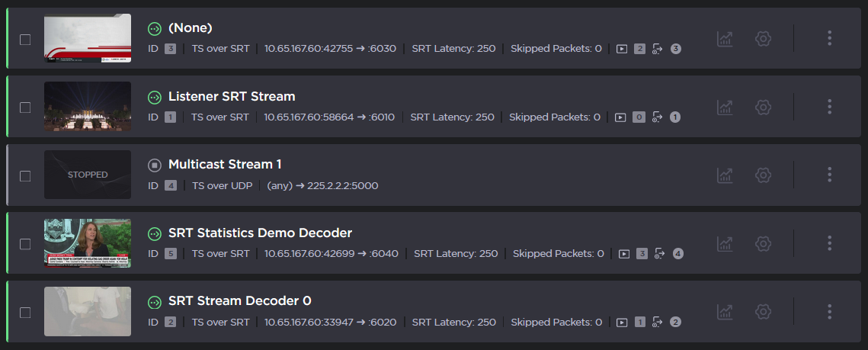The width and height of the screenshot is (868, 350).
Task: Open the Listener SRT Stream name link
Action: (x=232, y=97)
